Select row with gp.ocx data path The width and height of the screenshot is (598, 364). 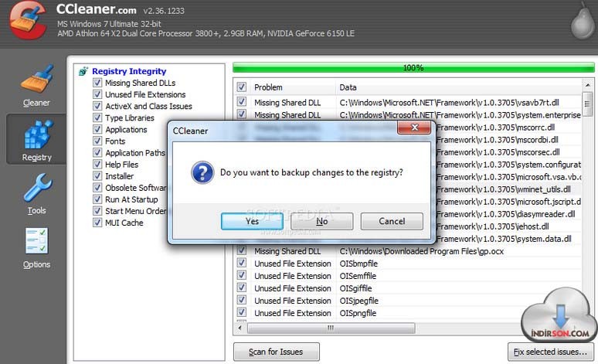421,251
